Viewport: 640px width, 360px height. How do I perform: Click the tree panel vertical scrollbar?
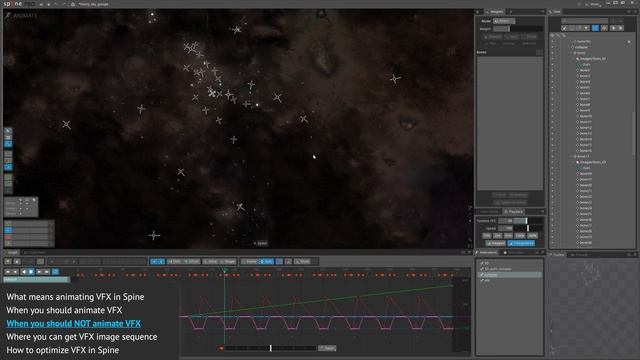coord(633,133)
